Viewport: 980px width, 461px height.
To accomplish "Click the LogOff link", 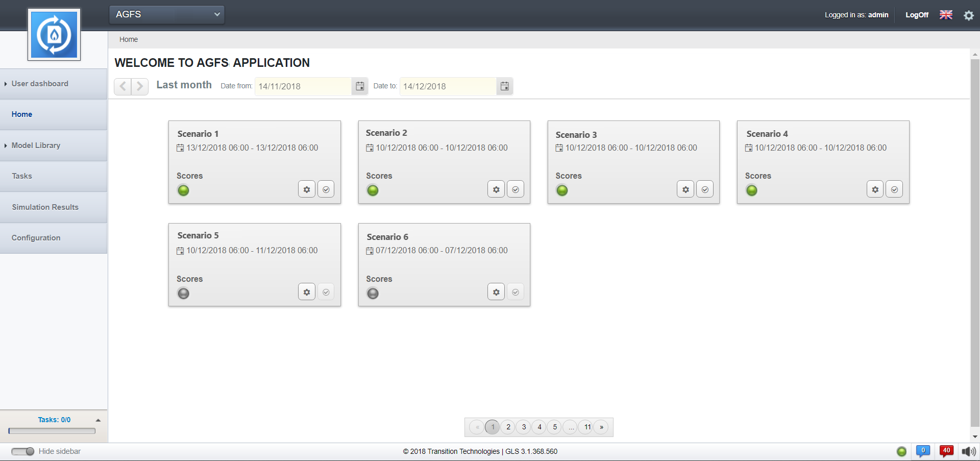I will coord(917,15).
